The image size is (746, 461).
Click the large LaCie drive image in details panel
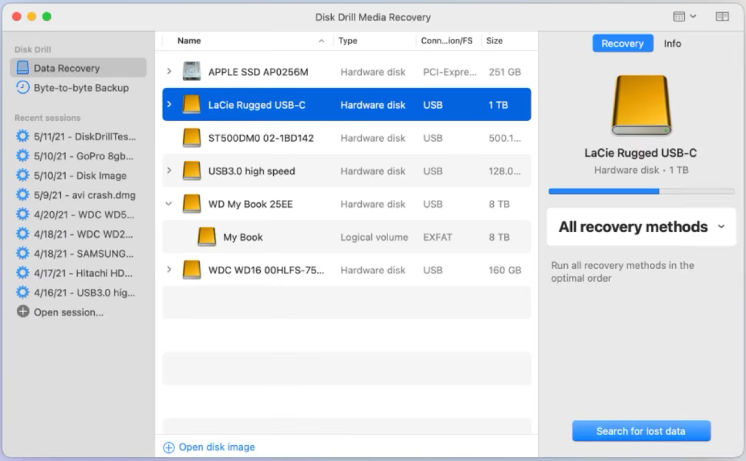click(x=641, y=105)
